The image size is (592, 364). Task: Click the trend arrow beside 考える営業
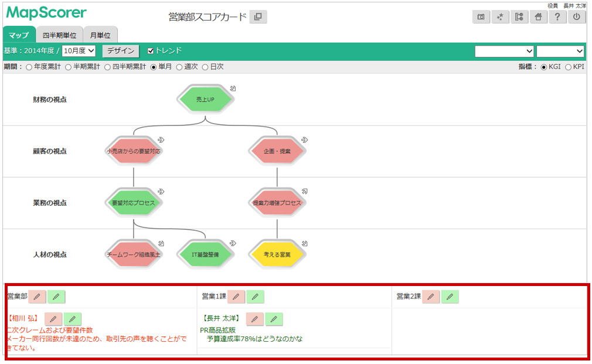[x=305, y=244]
